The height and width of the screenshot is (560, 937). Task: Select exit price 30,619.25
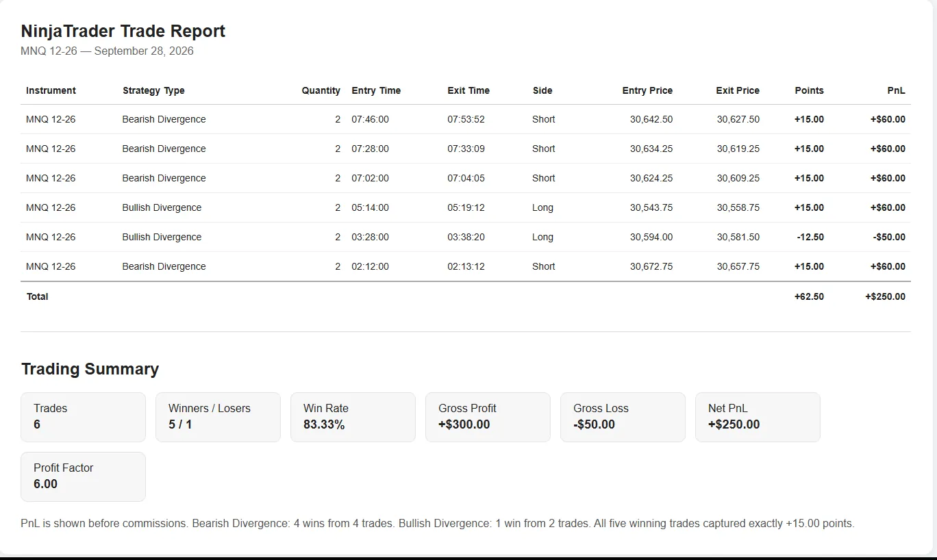pos(738,149)
